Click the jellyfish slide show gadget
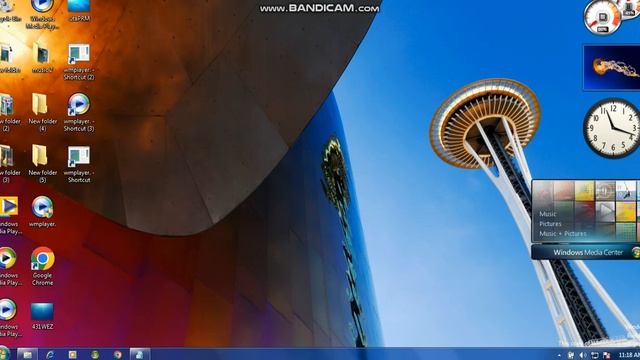 point(612,68)
